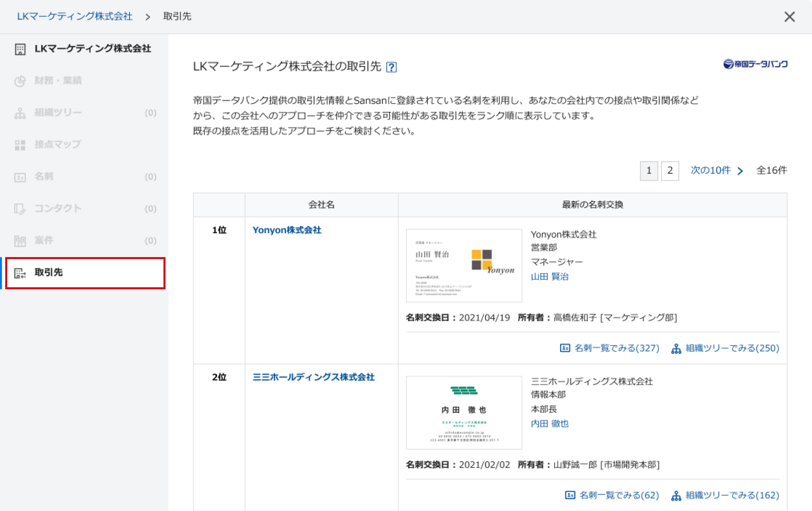Click 組織ツリーでみる(250) link

click(732, 348)
